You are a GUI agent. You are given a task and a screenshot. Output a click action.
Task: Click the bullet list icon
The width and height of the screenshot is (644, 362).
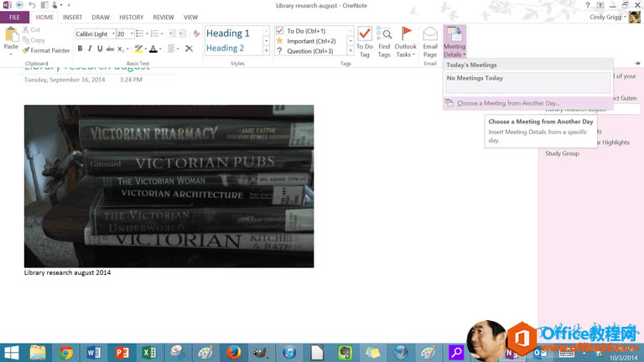point(140,34)
